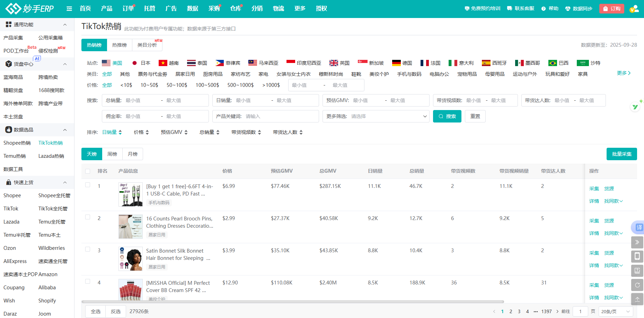The image size is (644, 318).
Task: Check the box for rank 3 product
Action: pyautogui.click(x=88, y=249)
